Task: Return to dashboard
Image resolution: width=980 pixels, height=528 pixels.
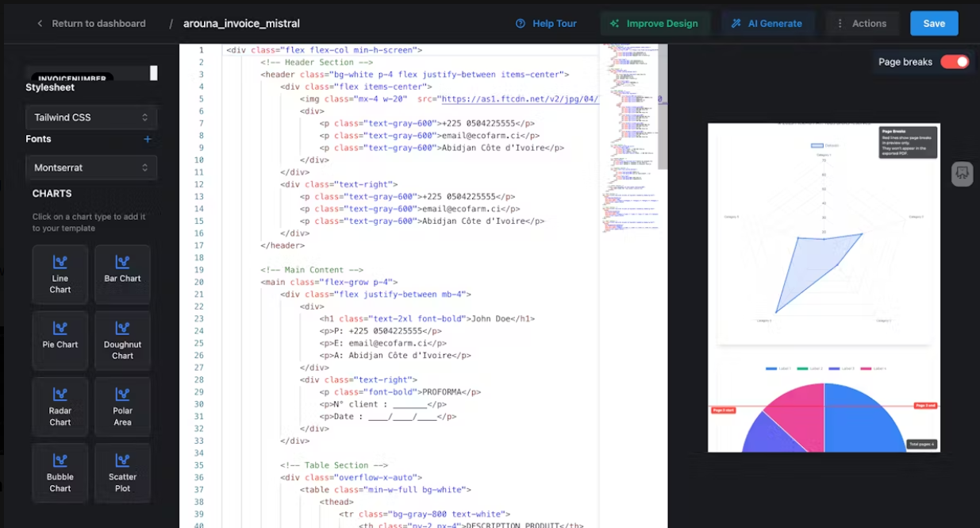Action: pyautogui.click(x=90, y=24)
